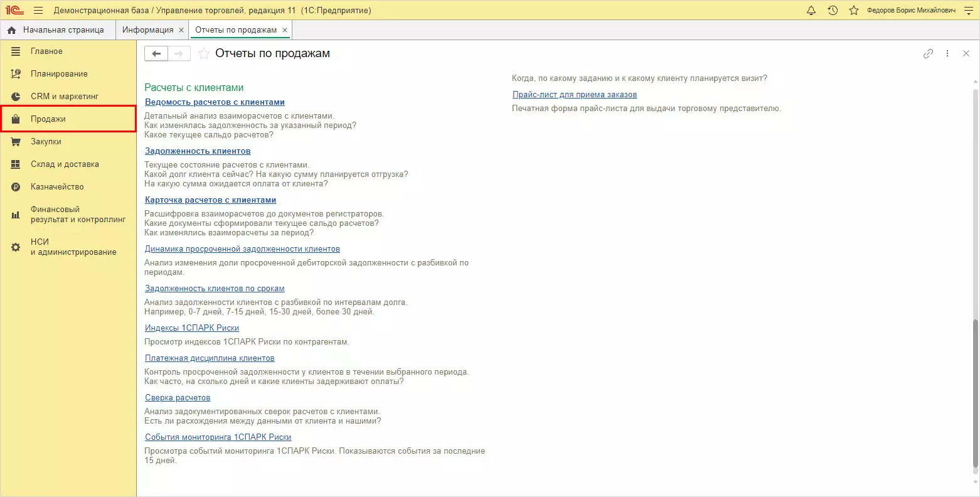980x497 pixels.
Task: Open the Закупки section
Action: [x=68, y=142]
